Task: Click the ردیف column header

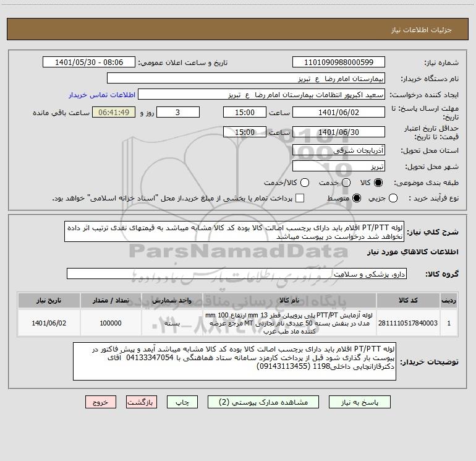Action: coord(449,300)
